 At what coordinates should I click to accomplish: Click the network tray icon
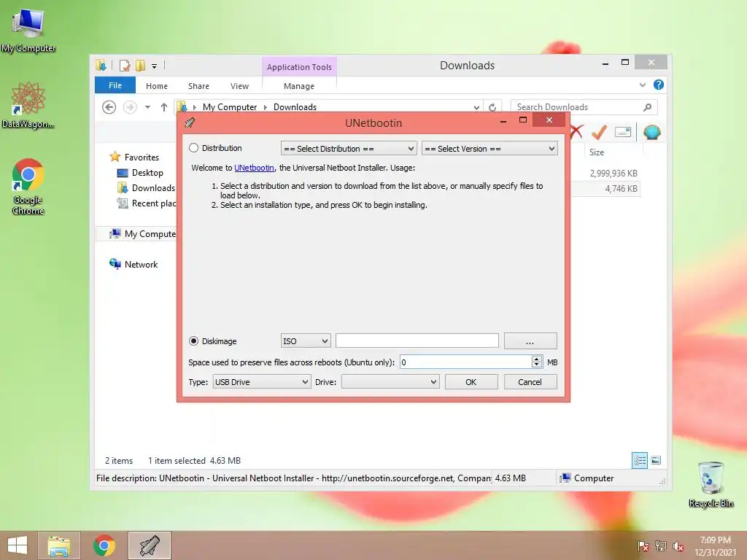coord(661,545)
